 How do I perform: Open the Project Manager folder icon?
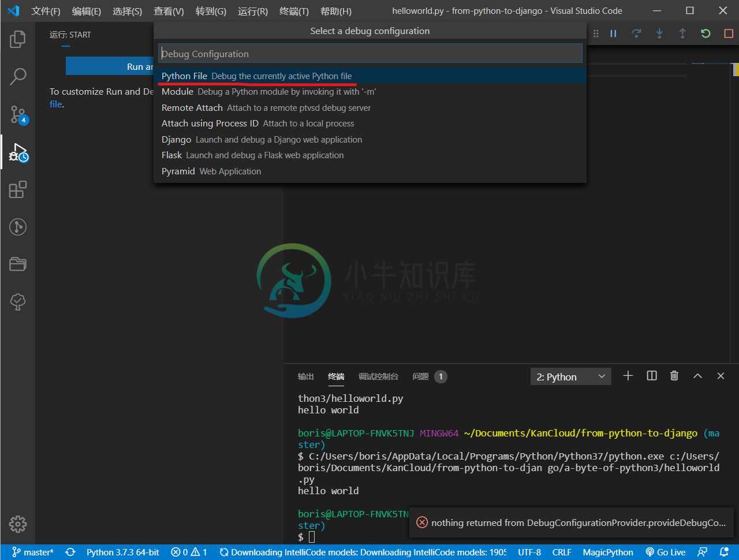click(x=18, y=264)
